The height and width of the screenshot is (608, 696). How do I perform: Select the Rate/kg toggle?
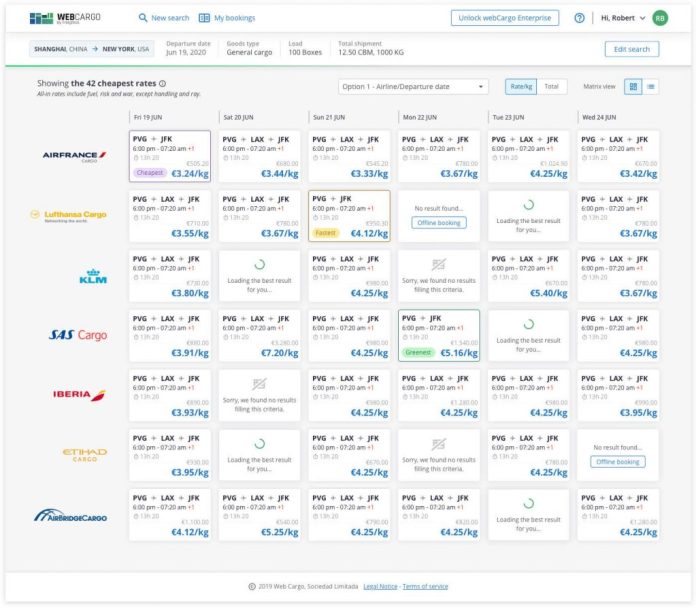pyautogui.click(x=520, y=87)
